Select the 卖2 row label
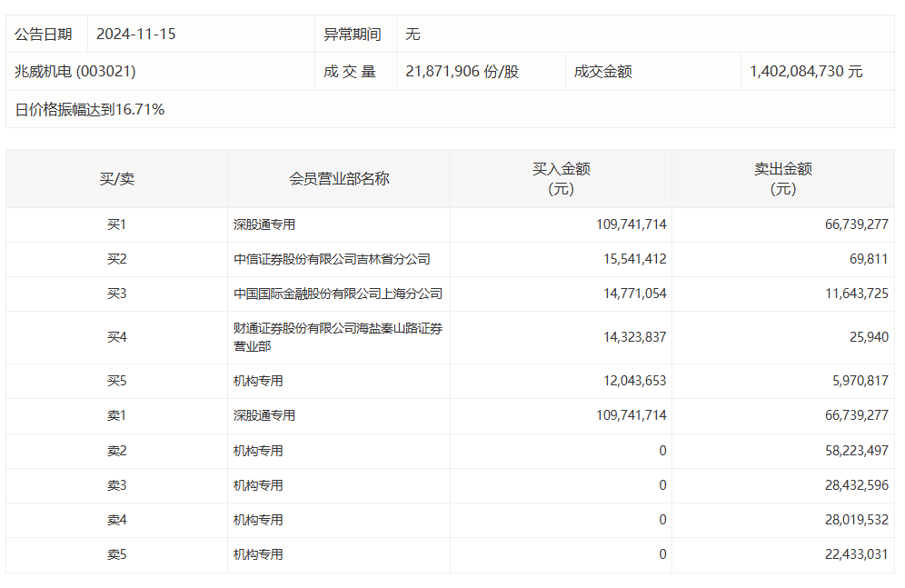Image resolution: width=905 pixels, height=588 pixels. coord(116,451)
